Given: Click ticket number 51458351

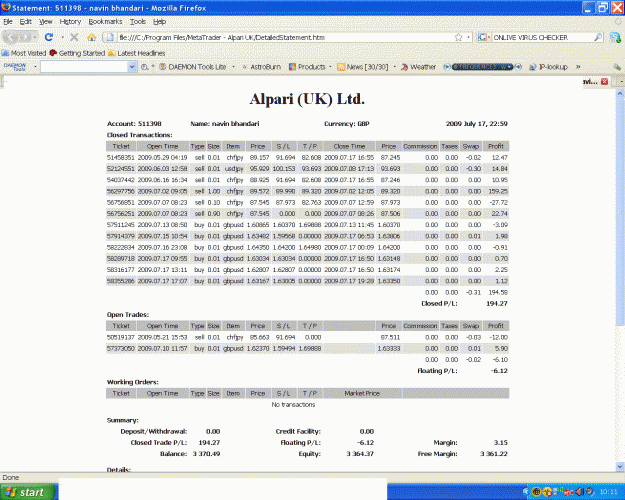Looking at the screenshot, I should (x=121, y=157).
